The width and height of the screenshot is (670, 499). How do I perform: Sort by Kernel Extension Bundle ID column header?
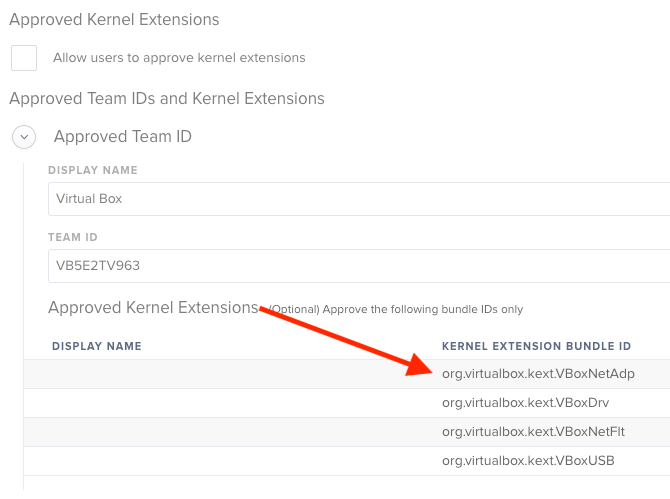pos(536,346)
